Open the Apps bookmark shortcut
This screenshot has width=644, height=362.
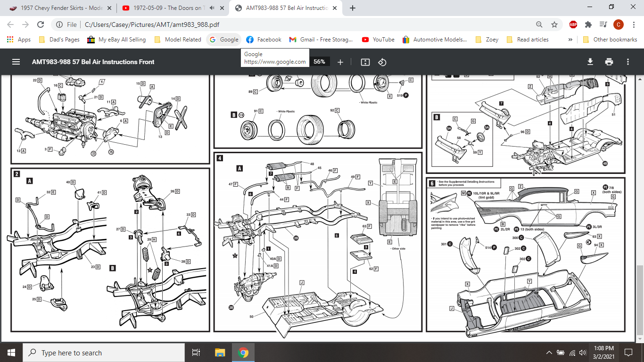coord(19,40)
